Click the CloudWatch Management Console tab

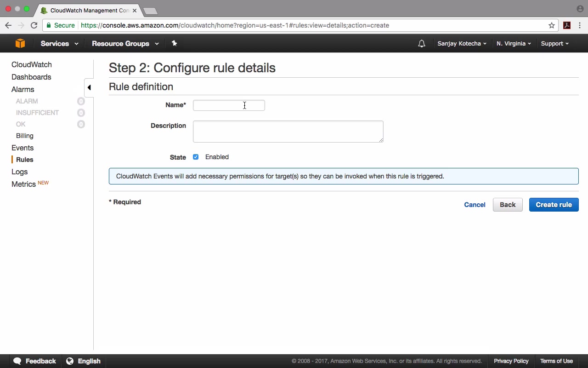coord(89,10)
